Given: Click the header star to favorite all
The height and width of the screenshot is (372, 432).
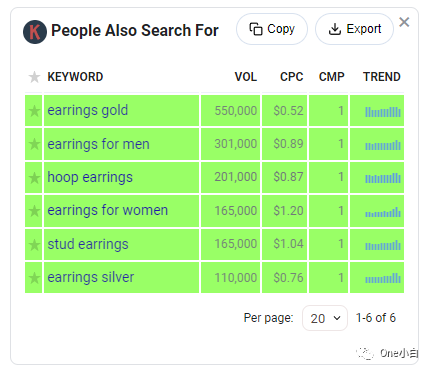Looking at the screenshot, I should click(x=34, y=77).
